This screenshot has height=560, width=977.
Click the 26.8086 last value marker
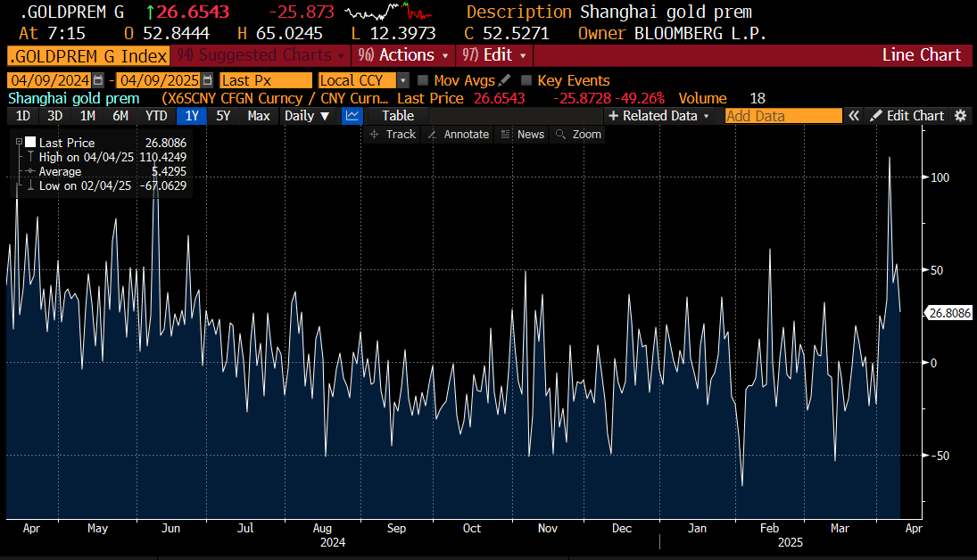click(x=948, y=313)
